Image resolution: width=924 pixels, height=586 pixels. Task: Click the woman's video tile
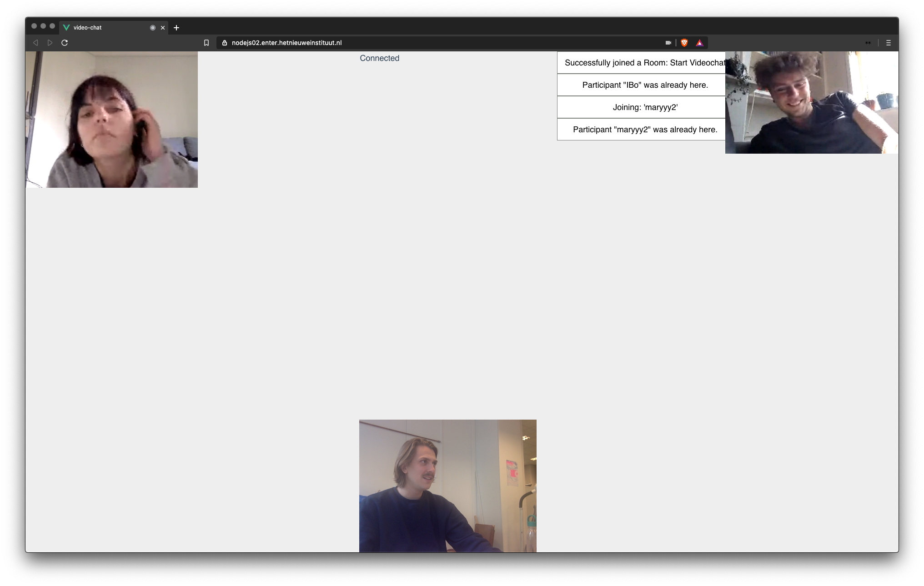pyautogui.click(x=111, y=120)
